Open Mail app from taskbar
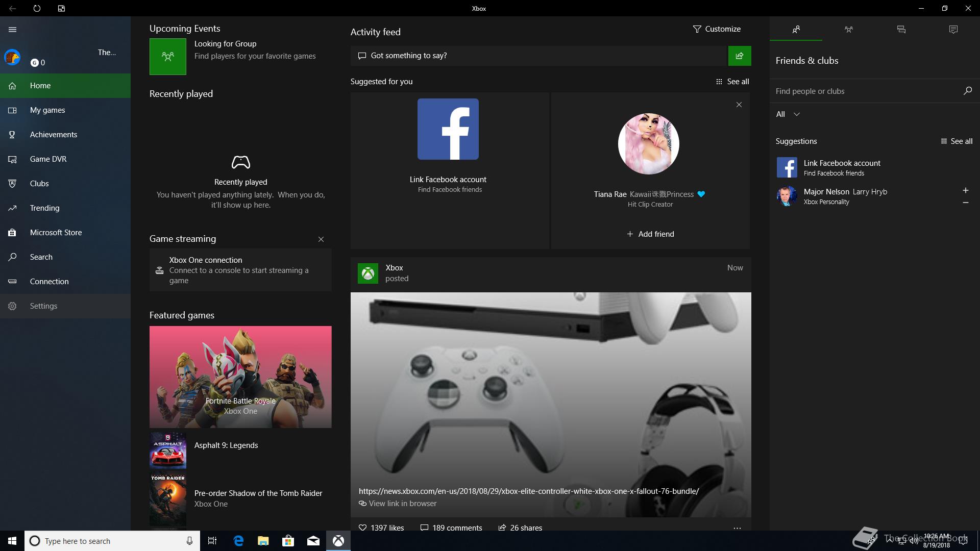This screenshot has width=980, height=551. click(x=313, y=541)
